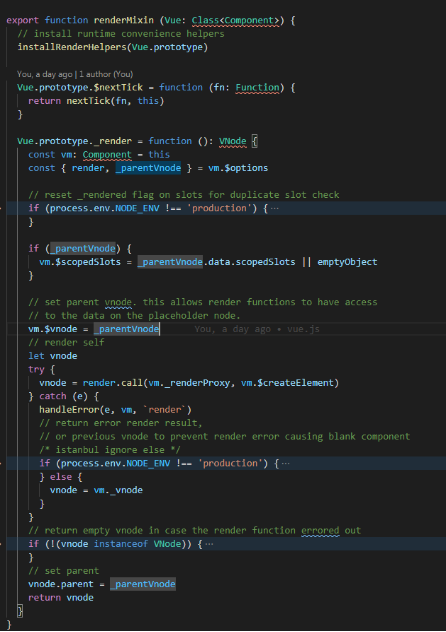Click 'return vnode' statement
446x632 pixels.
coord(61,598)
